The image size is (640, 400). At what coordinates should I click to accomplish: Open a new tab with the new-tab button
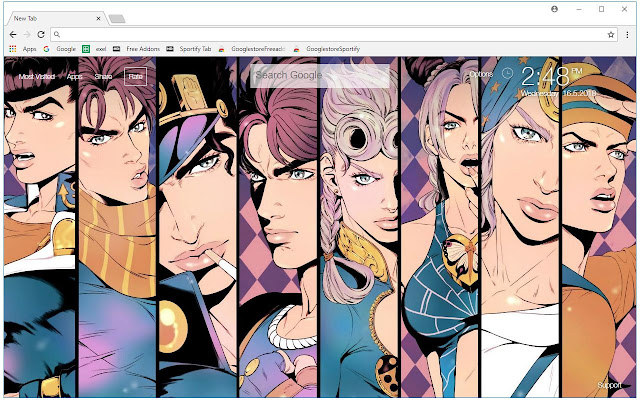(117, 19)
